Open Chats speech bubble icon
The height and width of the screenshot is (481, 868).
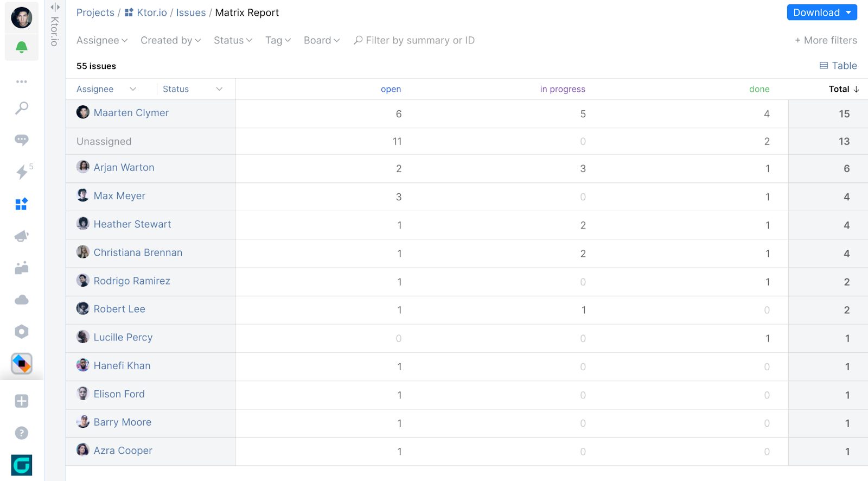click(x=22, y=140)
